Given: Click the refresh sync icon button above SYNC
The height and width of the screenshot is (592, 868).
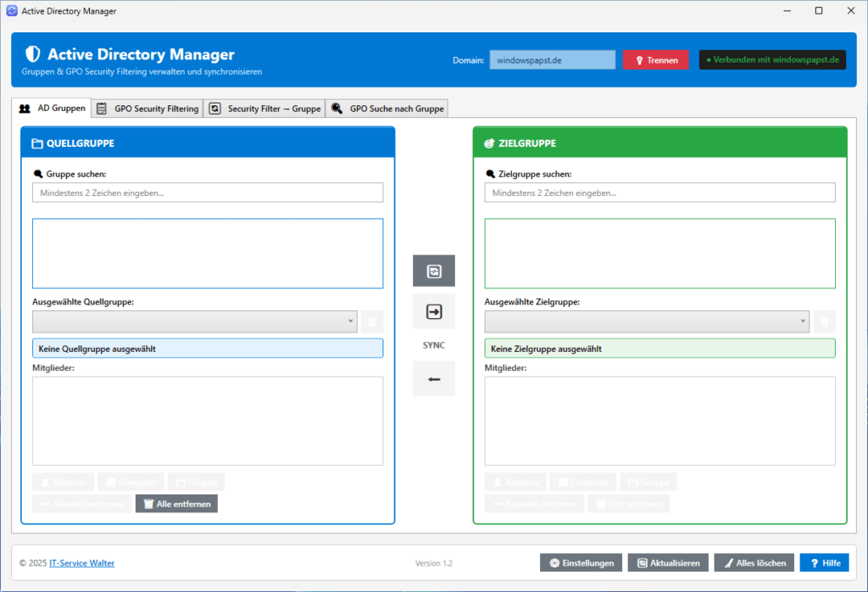Looking at the screenshot, I should (x=434, y=271).
